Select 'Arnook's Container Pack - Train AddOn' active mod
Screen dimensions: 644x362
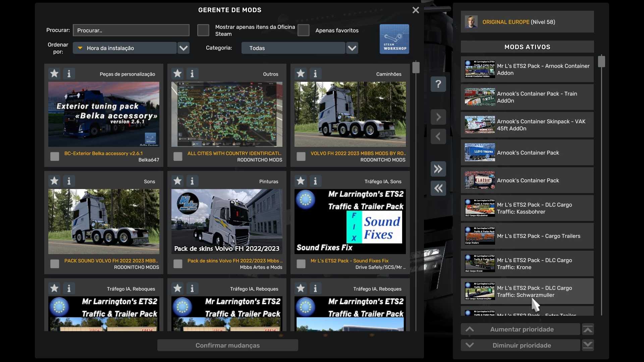point(527,97)
